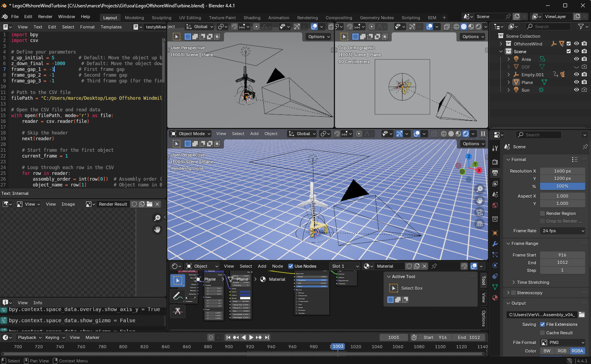Open the Slot 1 dropdown
The image size is (591, 364).
coord(345,266)
